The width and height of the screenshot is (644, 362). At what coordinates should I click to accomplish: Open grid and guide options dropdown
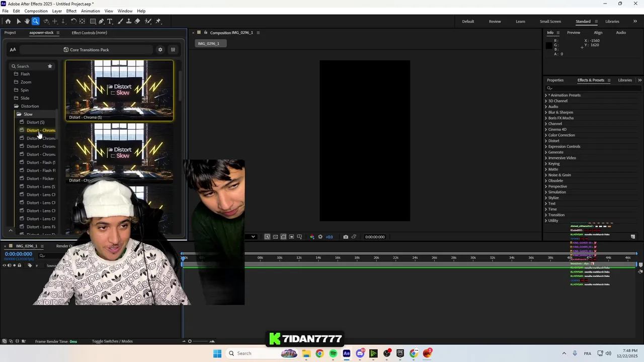(299, 237)
